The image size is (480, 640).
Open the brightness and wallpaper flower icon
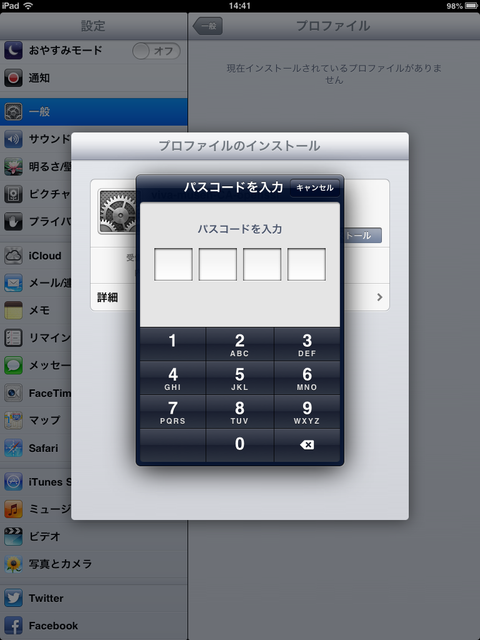coord(13,167)
